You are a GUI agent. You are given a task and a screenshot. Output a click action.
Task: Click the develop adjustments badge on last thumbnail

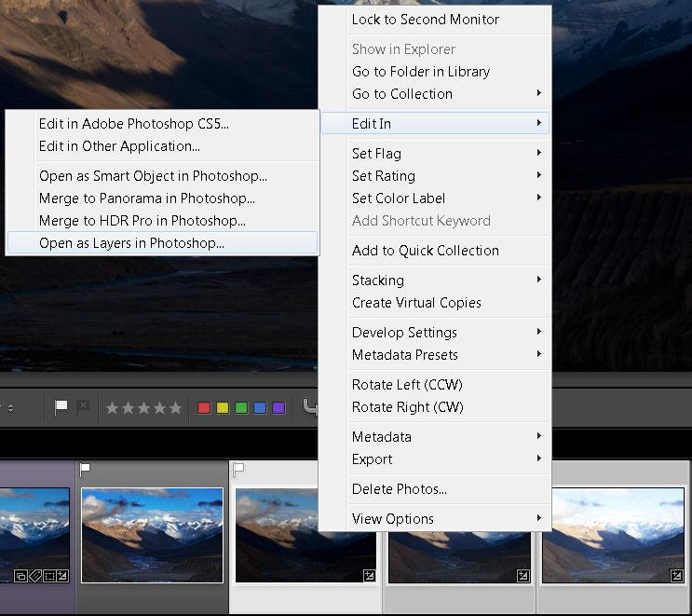coord(676,576)
